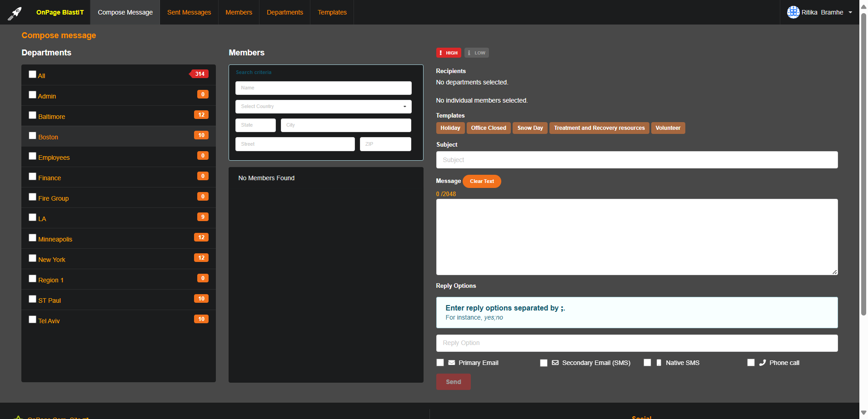Open the Sent Messages tab
This screenshot has height=419, width=868.
coord(189,12)
